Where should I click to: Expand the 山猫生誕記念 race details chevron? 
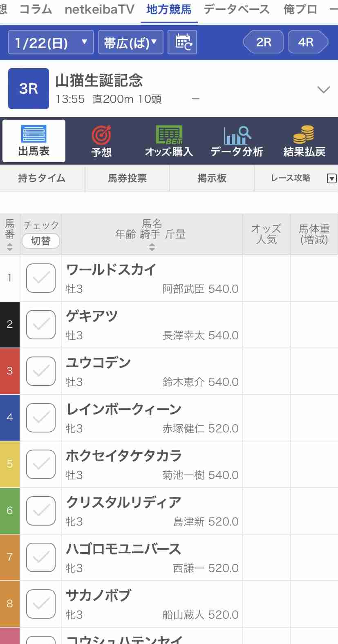(323, 89)
